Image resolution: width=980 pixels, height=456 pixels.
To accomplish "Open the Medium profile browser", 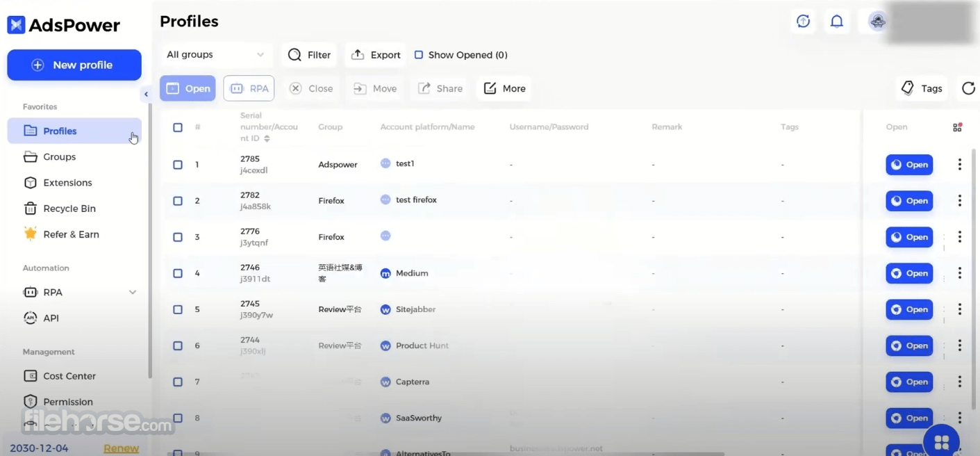I will tap(909, 273).
